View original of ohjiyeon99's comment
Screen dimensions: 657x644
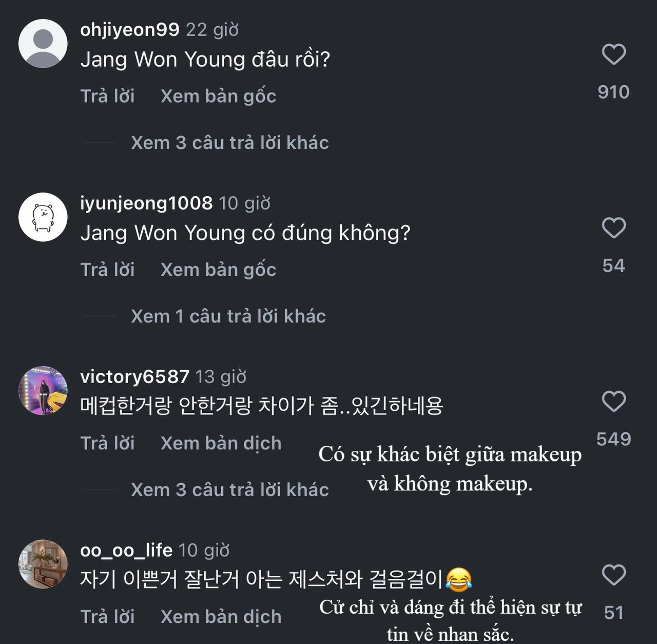tap(219, 96)
